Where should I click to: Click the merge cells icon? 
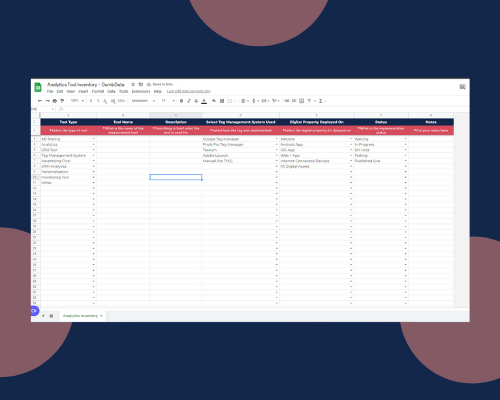coord(230,101)
